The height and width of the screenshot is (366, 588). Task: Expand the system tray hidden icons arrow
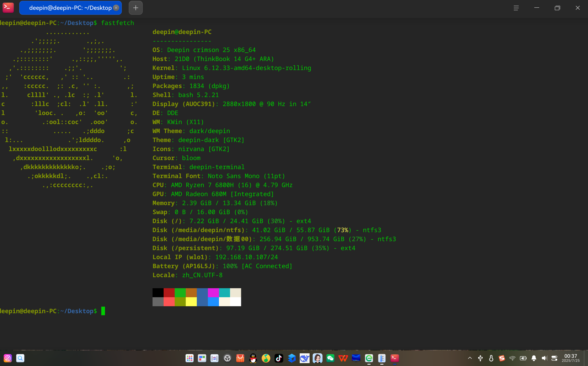tap(470, 358)
